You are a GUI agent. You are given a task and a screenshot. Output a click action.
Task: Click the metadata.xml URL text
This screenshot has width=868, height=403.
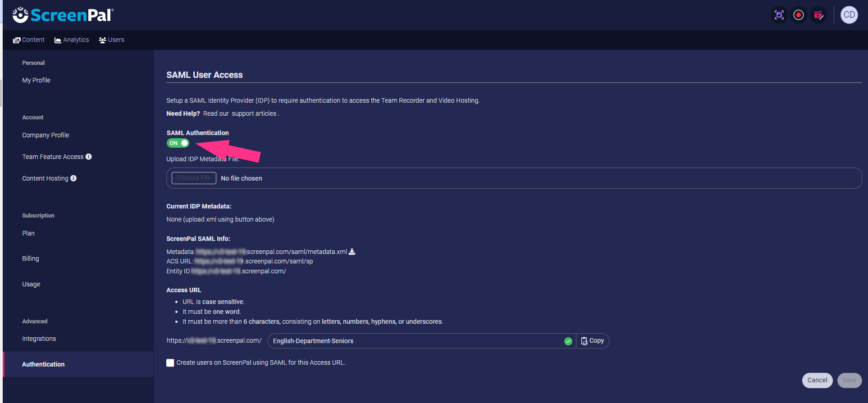(x=271, y=252)
